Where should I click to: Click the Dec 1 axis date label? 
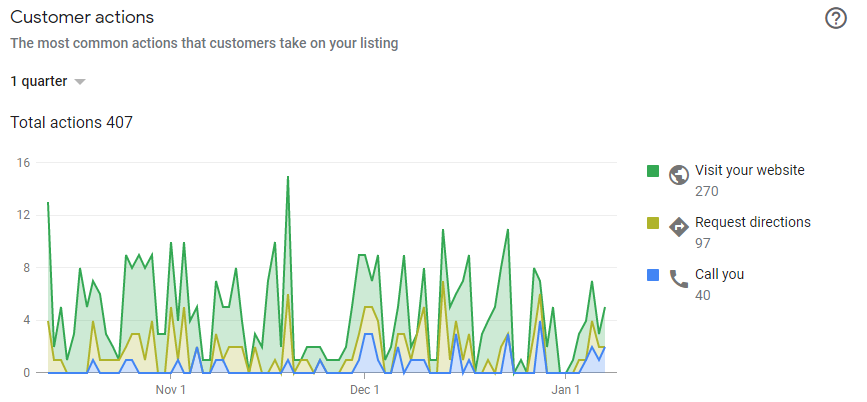(x=365, y=390)
